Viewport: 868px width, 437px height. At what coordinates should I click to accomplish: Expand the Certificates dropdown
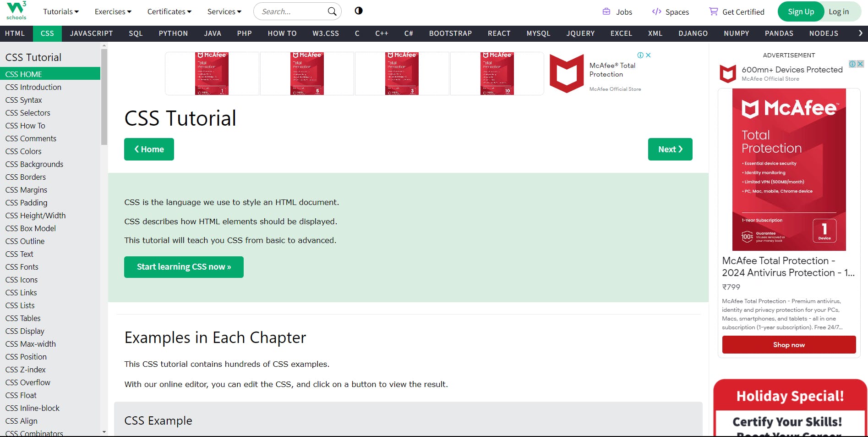tap(169, 11)
